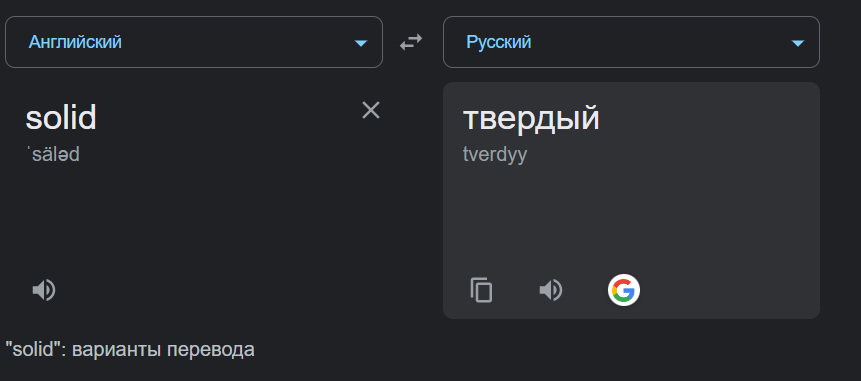Image resolution: width=861 pixels, height=381 pixels.
Task: Click the Английский language label
Action: 75,42
